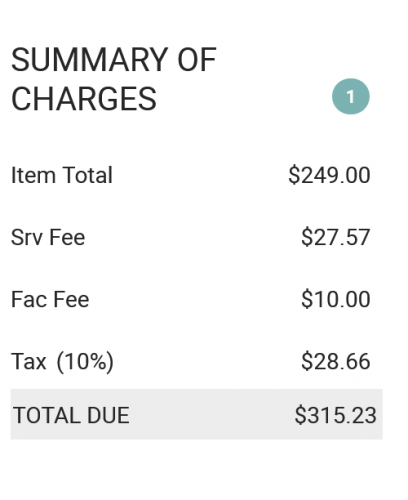Click the (10%) tax rate text

[85, 362]
